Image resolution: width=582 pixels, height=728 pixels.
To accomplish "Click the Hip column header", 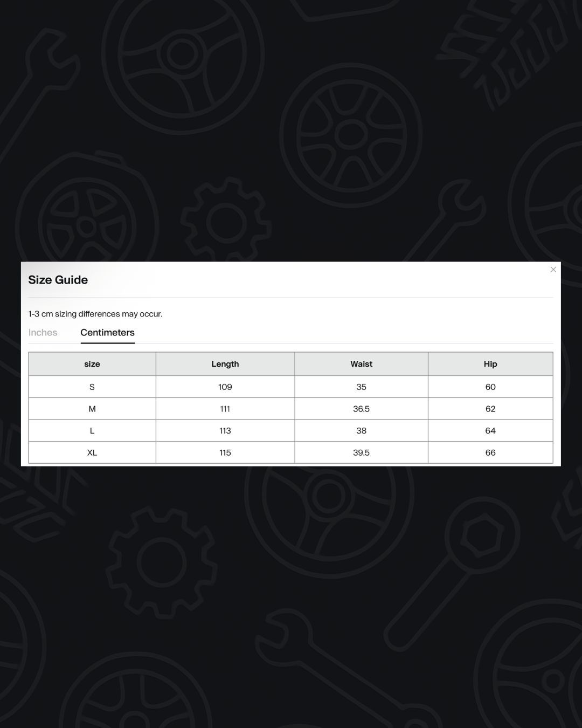I will click(490, 364).
